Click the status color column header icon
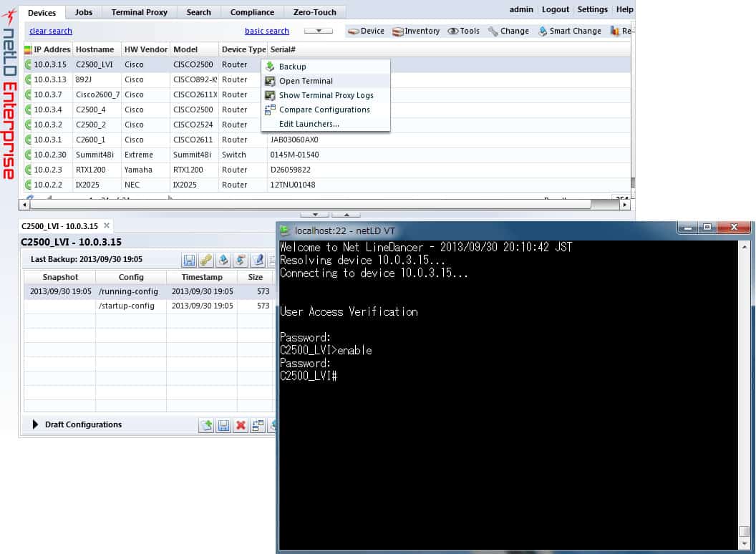Viewport: 756px width, 554px height. tap(28, 49)
